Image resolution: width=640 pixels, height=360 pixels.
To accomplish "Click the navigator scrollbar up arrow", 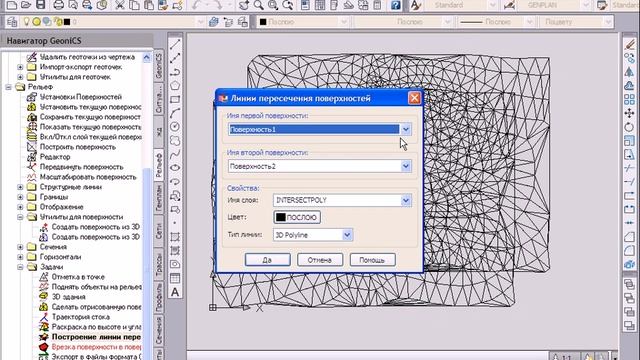I will tap(147, 58).
